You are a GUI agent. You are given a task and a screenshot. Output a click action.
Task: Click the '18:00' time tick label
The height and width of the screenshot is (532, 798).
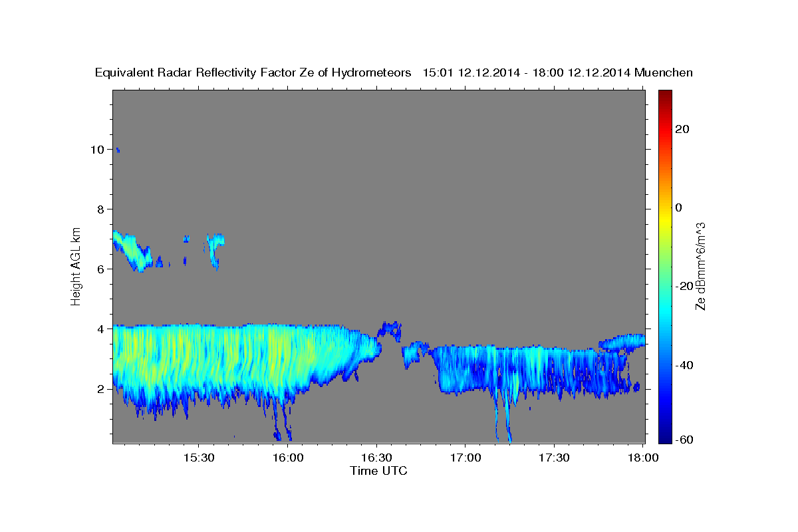pyautogui.click(x=642, y=458)
